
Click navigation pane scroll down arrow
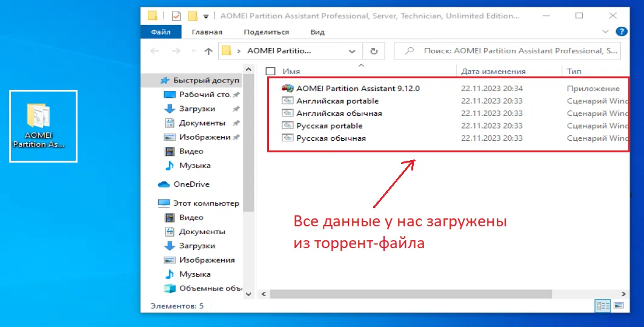248,294
